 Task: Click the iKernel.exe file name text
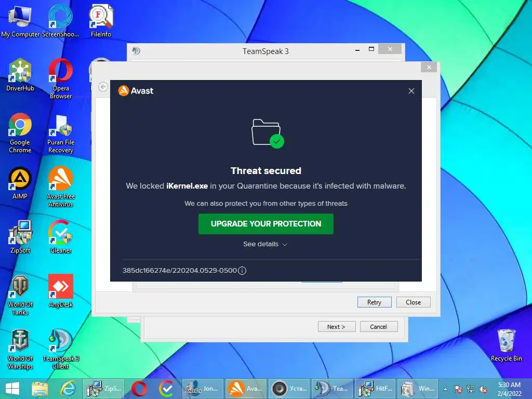coord(187,186)
